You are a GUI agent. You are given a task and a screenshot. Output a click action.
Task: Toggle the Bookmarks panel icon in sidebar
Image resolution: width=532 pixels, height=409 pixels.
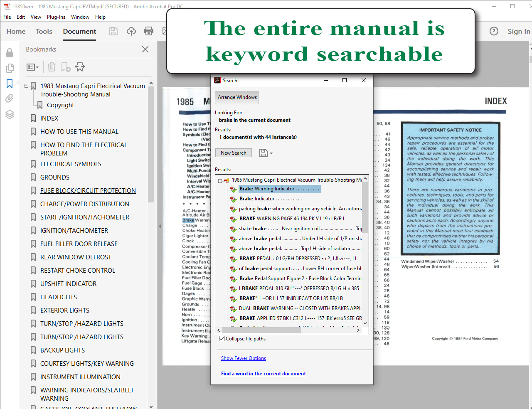pos(10,84)
